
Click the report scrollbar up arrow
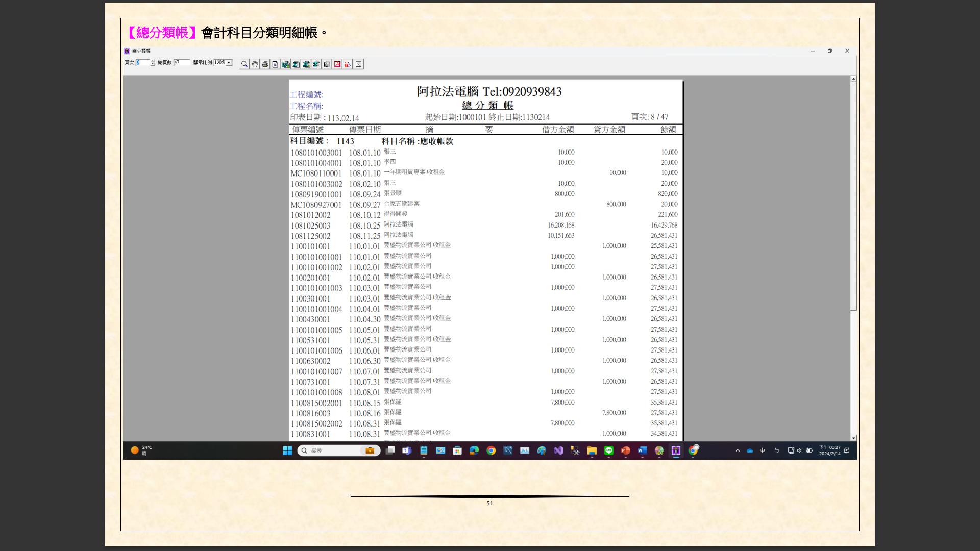(853, 79)
